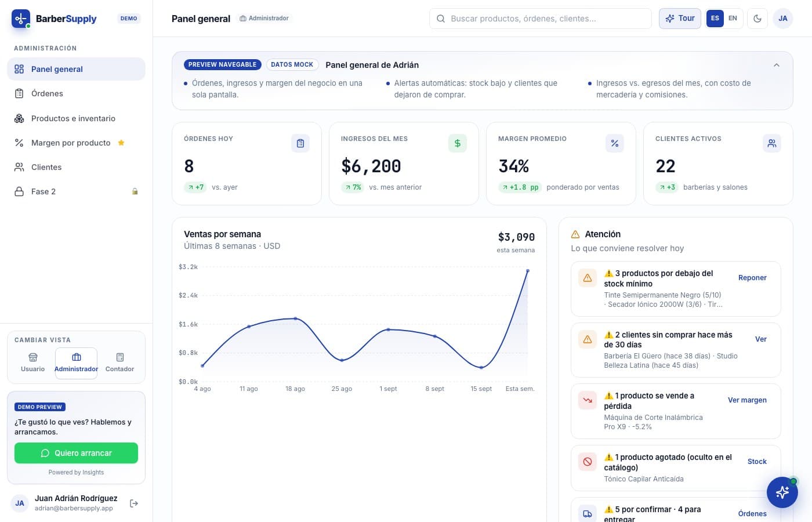Click the Administrador badge in header

point(264,19)
